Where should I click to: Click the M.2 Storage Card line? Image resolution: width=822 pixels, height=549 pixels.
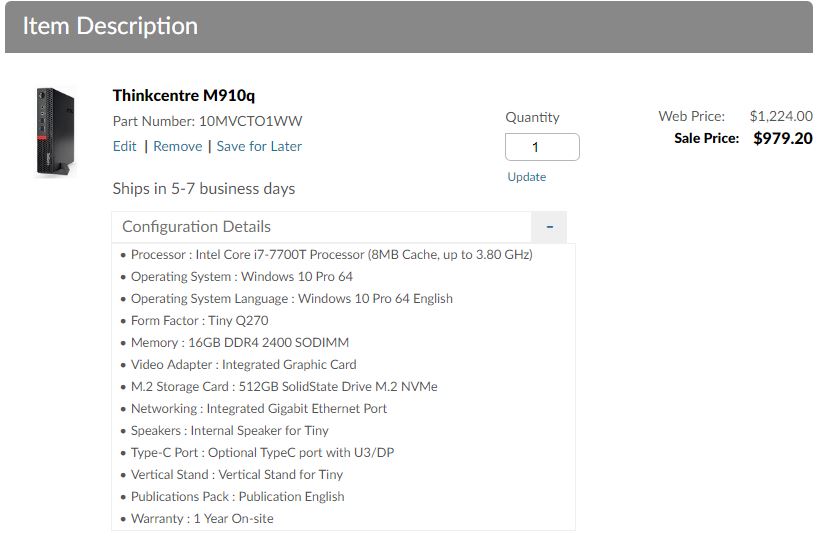click(284, 387)
